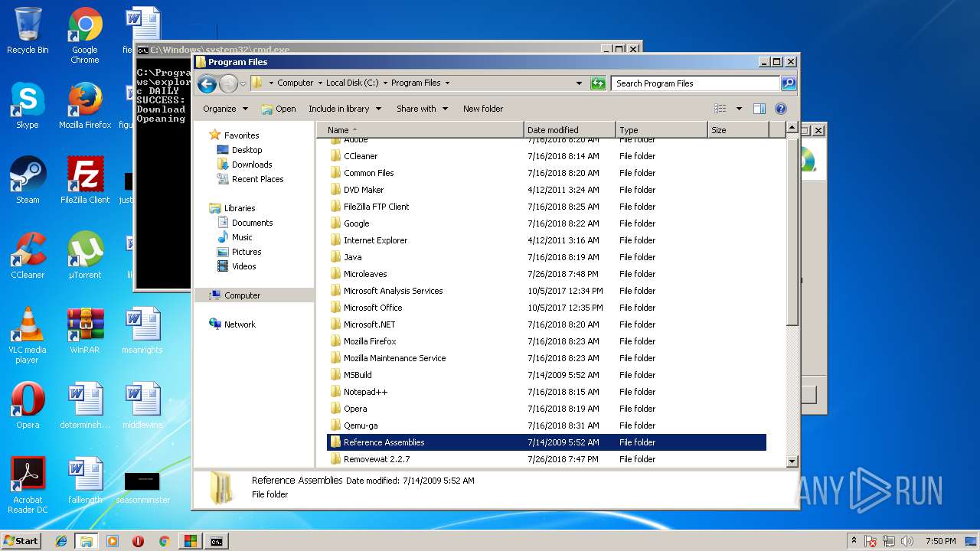Viewport: 980px width, 551px height.
Task: Open the Organize menu
Action: 226,109
